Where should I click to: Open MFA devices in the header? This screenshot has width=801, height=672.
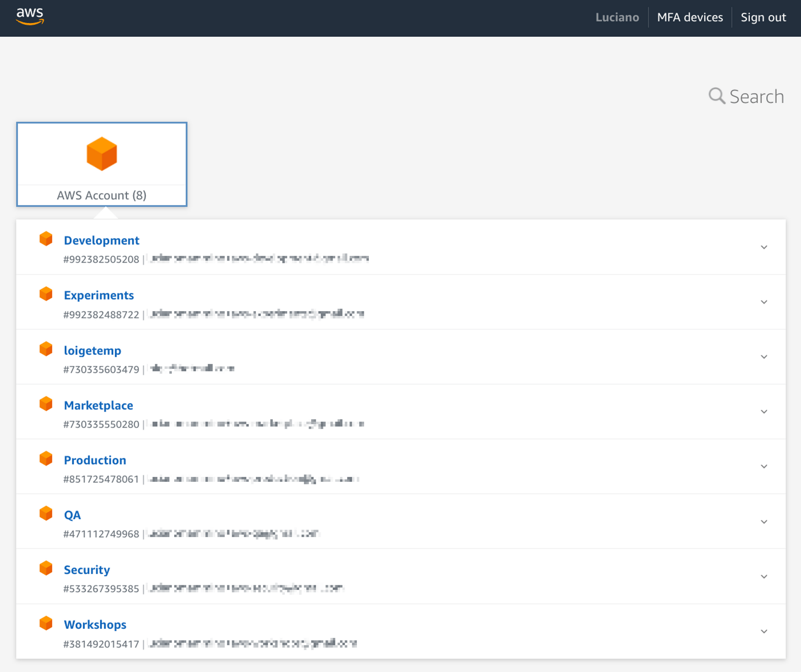tap(690, 17)
